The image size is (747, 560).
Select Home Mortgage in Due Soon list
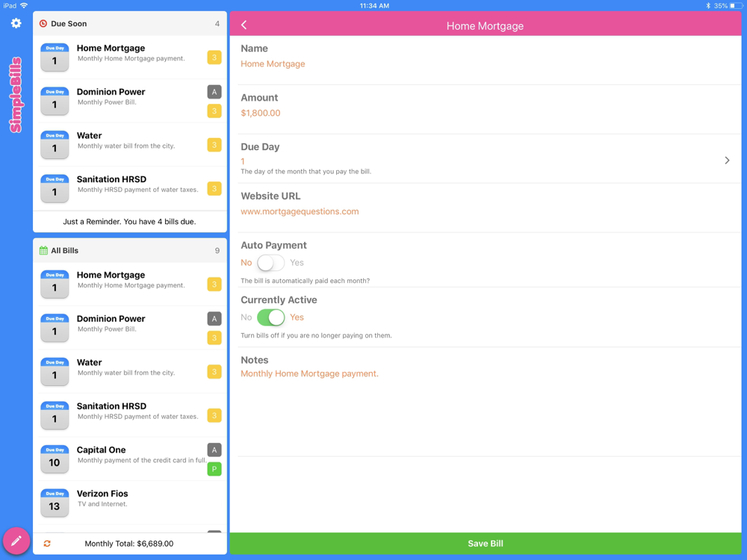tap(130, 57)
